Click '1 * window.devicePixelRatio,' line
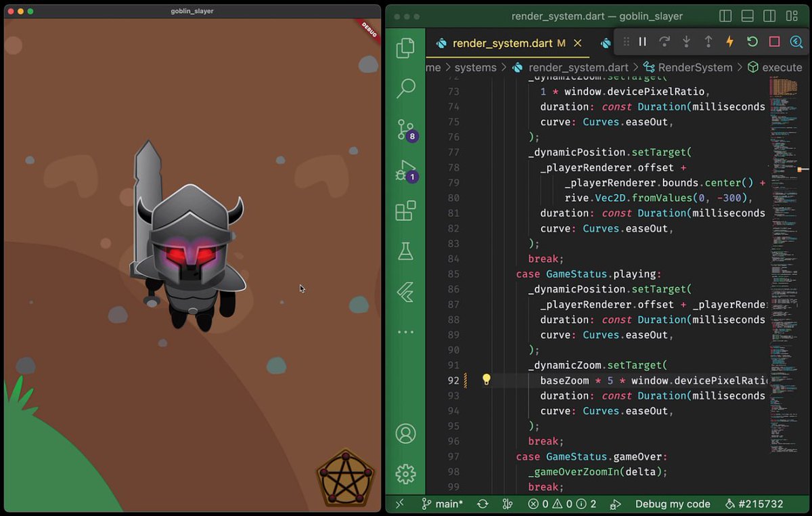The width and height of the screenshot is (812, 516). click(x=625, y=91)
